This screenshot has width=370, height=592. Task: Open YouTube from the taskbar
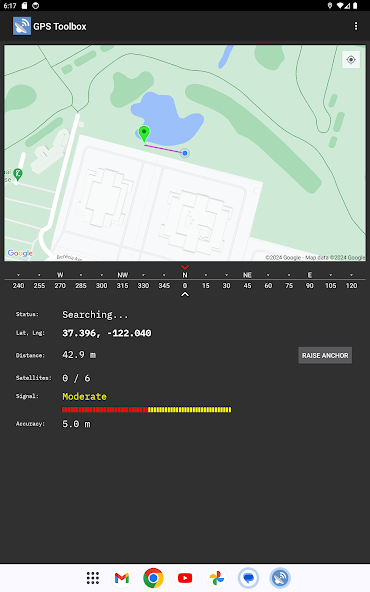pyautogui.click(x=185, y=578)
